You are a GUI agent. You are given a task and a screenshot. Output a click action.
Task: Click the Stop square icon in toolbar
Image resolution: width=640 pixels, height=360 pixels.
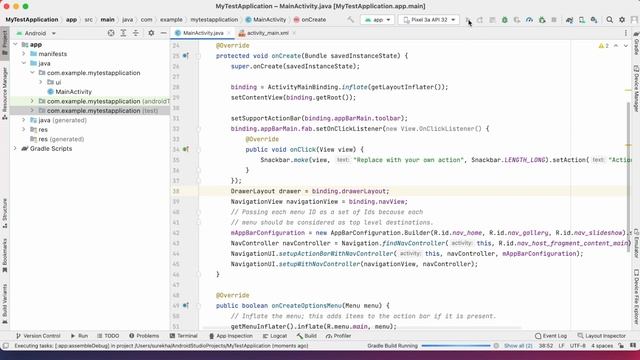[554, 20]
